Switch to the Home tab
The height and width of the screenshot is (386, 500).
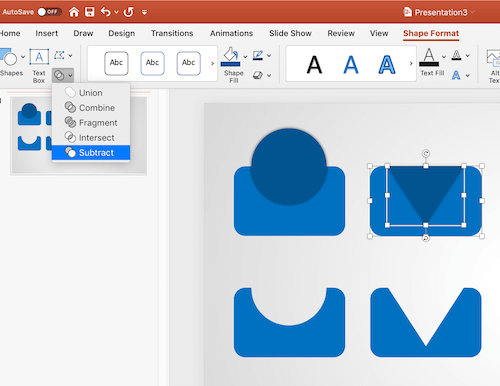click(10, 33)
